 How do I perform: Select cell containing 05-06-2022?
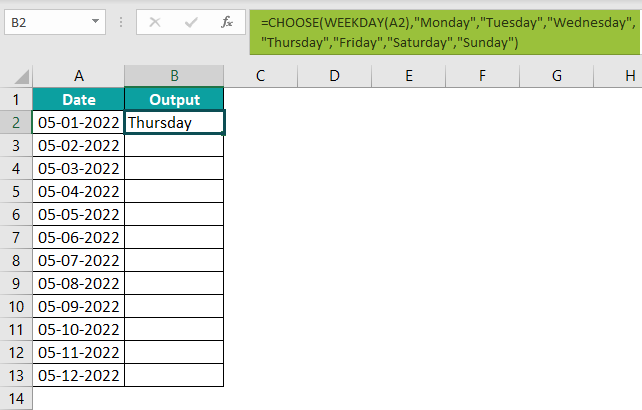coord(79,237)
